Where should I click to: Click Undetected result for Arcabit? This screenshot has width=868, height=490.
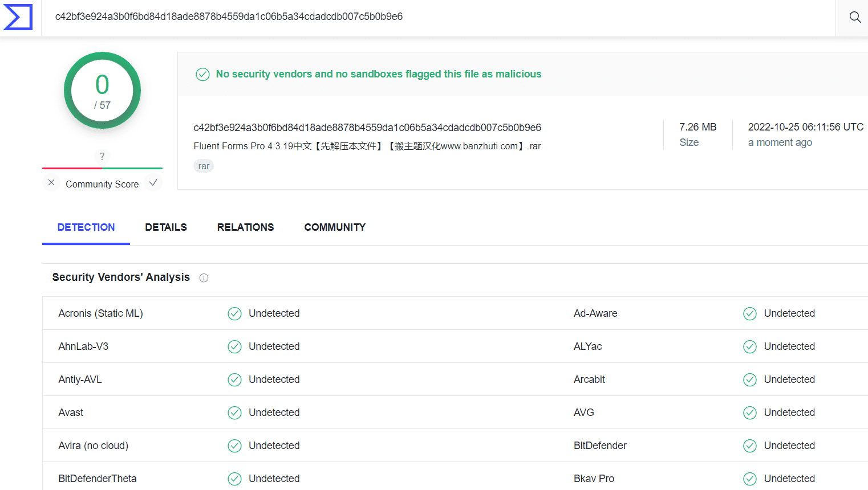click(x=789, y=379)
